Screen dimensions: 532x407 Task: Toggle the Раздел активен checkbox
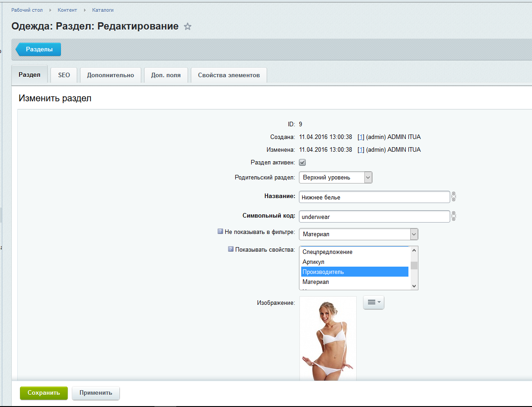[x=302, y=163]
